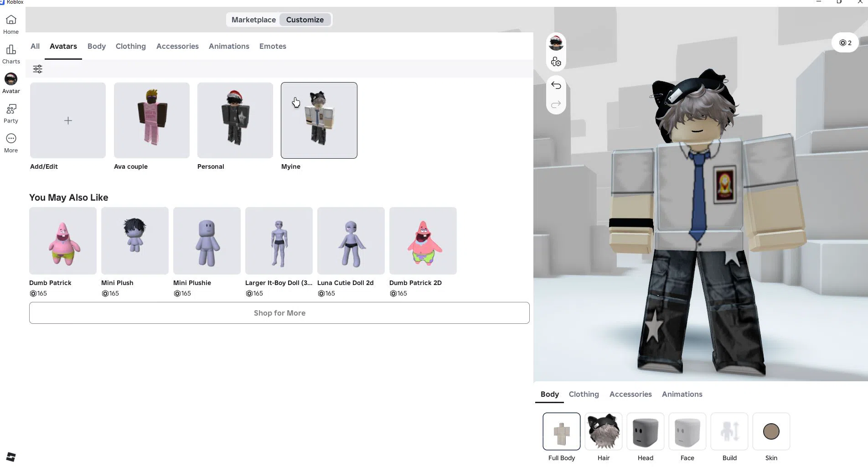This screenshot has width=868, height=467.
Task: Select the Head category icon
Action: pyautogui.click(x=646, y=431)
